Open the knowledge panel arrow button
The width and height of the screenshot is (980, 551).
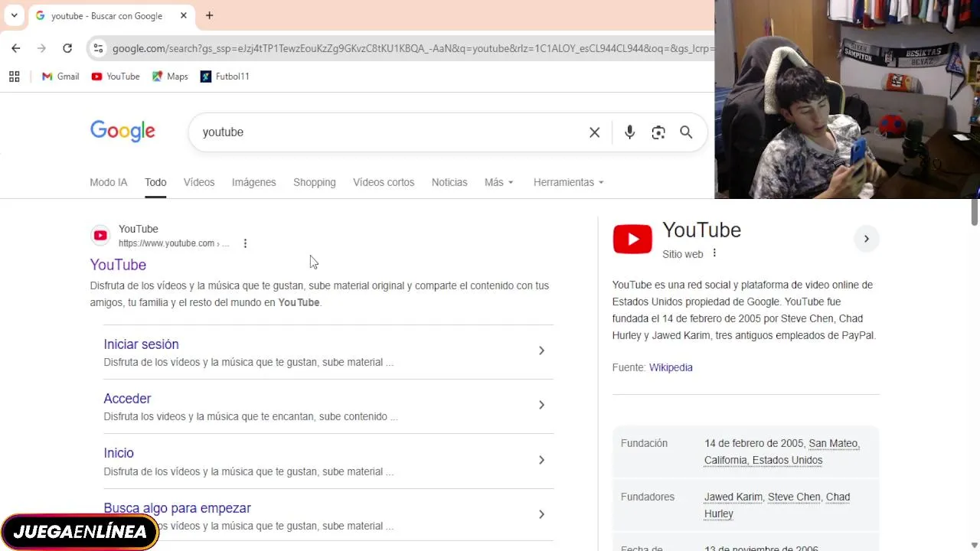[866, 239]
